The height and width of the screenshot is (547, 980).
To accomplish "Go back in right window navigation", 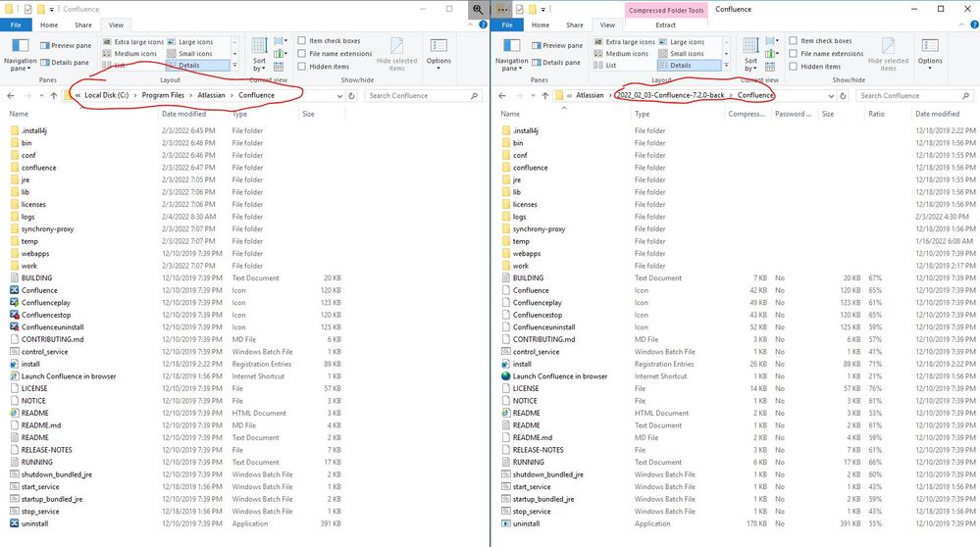I will point(502,95).
